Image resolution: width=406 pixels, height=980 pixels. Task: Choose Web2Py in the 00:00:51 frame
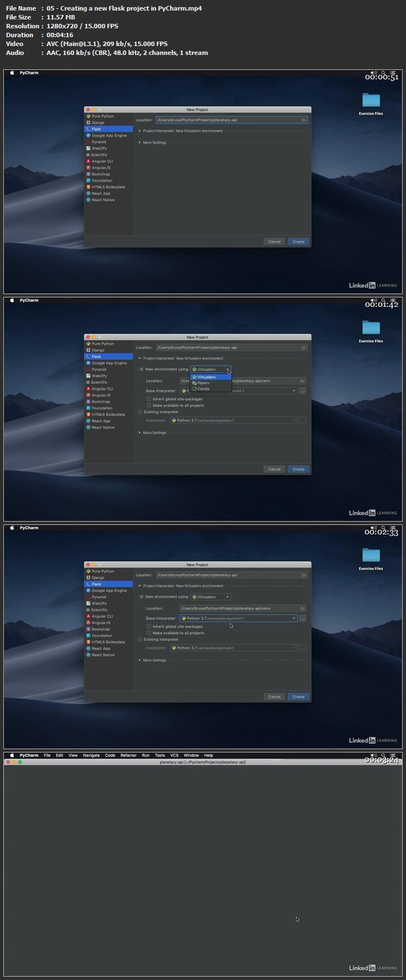coord(99,149)
